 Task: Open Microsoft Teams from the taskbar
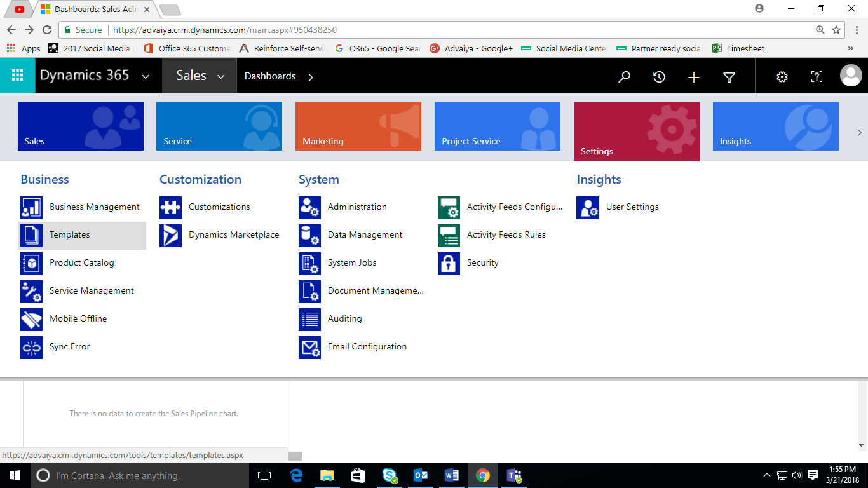pos(514,475)
